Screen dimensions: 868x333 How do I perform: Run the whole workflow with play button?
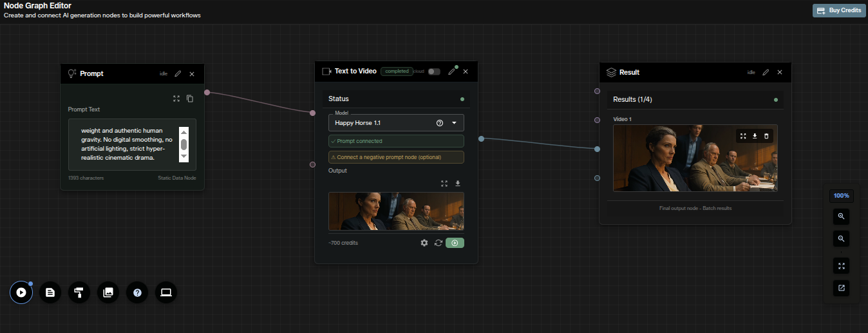pyautogui.click(x=21, y=292)
